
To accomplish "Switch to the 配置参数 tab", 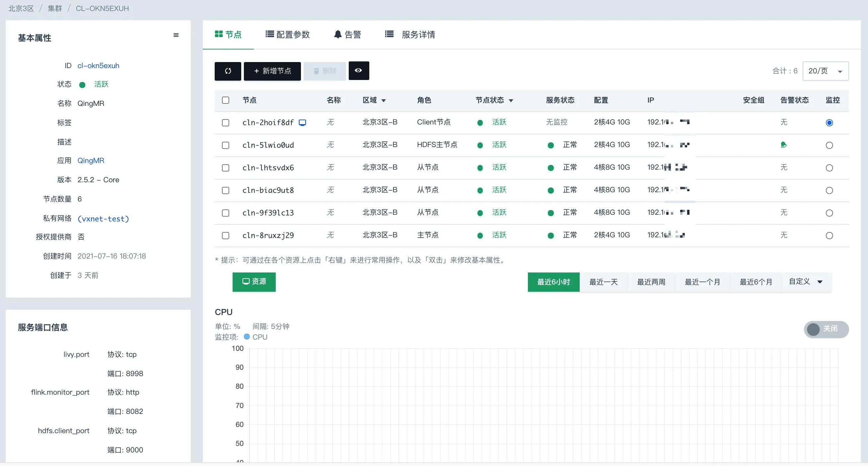I will click(287, 35).
